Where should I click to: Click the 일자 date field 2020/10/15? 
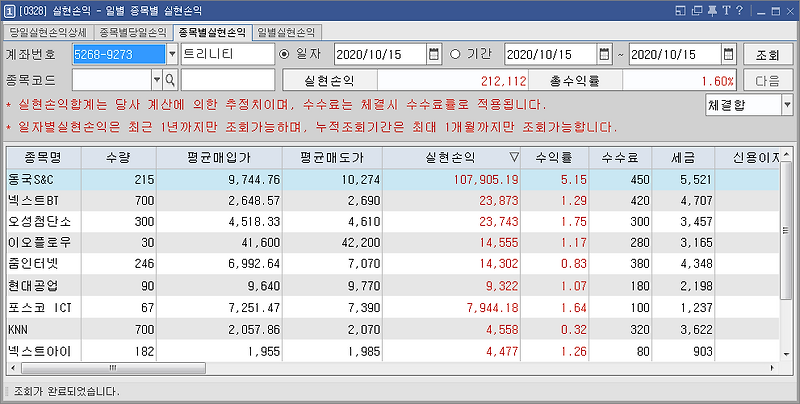pos(380,54)
